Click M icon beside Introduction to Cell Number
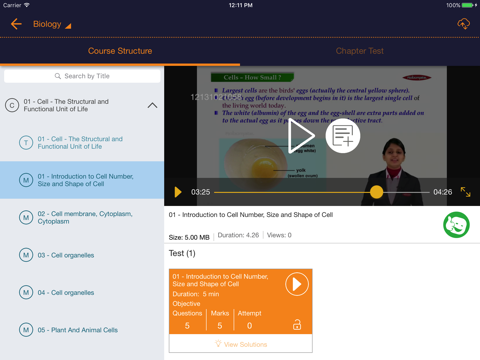Screen dimensions: 480x360 tap(26, 180)
